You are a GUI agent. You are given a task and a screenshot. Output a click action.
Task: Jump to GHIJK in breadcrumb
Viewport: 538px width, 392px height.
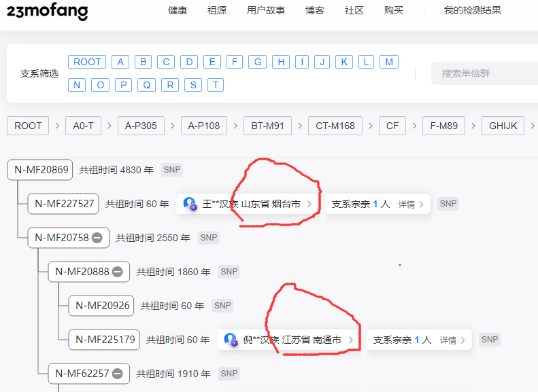click(503, 126)
